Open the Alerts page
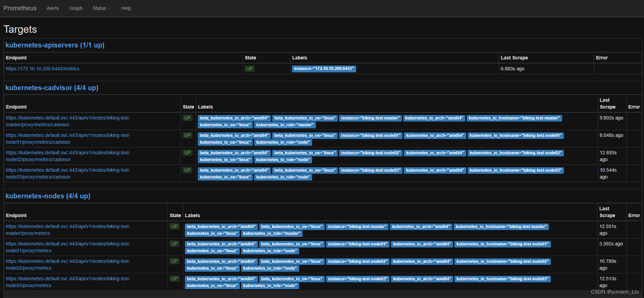Image resolution: width=644 pixels, height=298 pixels. (53, 8)
